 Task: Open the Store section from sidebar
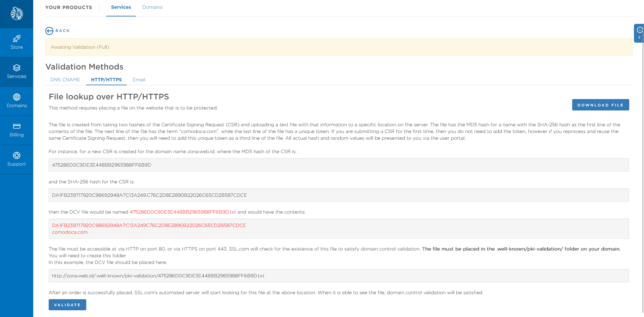16,42
